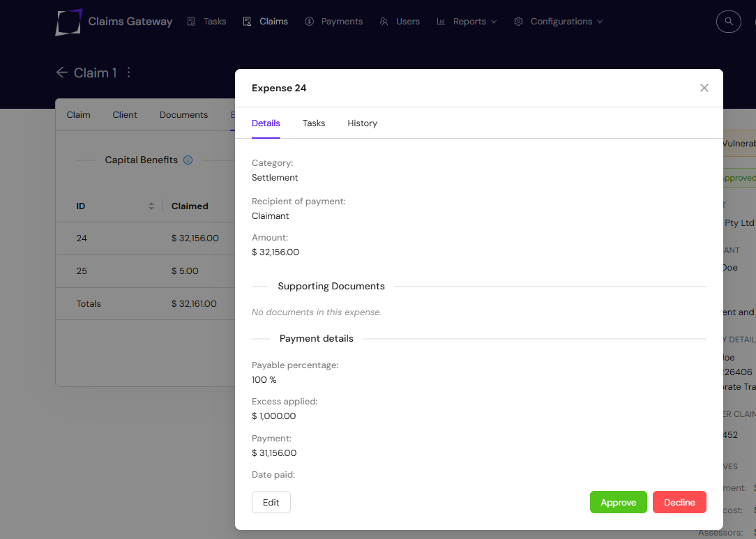This screenshot has height=539, width=756.
Task: Open the Claim 1 three-dot menu
Action: 128,73
